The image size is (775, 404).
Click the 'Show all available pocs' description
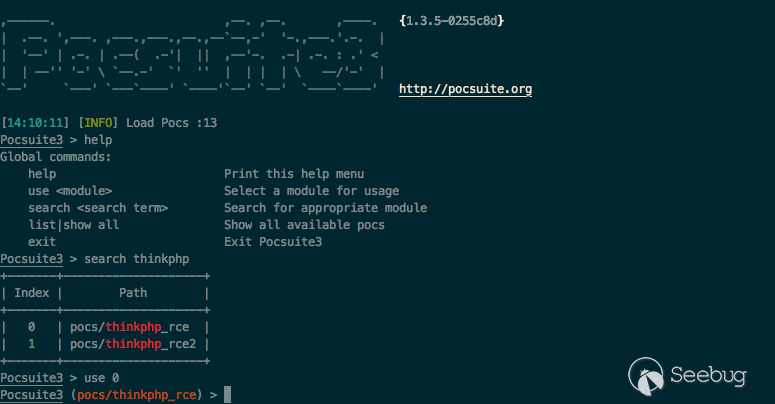(304, 225)
